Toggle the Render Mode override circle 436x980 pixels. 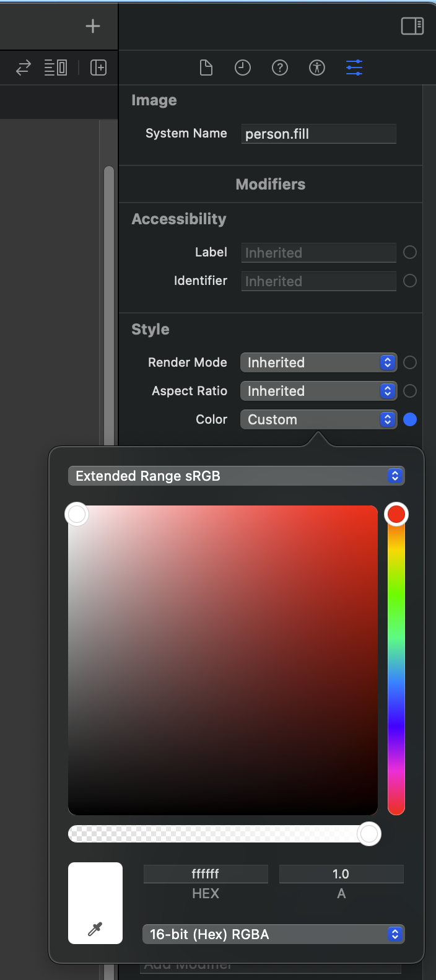[410, 362]
